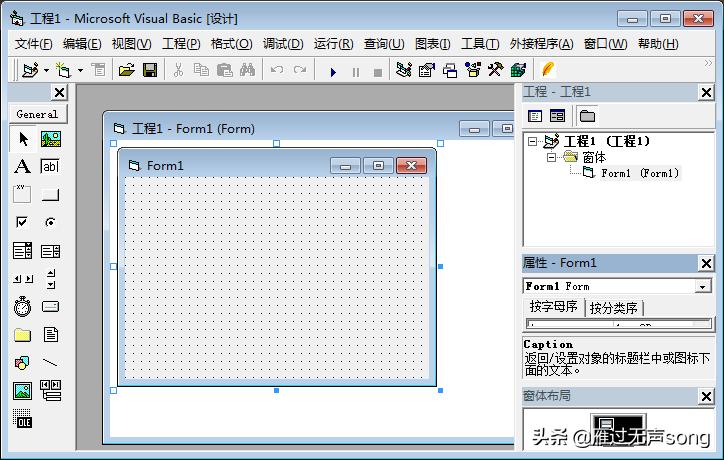Click the Save Project disk icon
The width and height of the screenshot is (724, 460).
click(x=150, y=70)
